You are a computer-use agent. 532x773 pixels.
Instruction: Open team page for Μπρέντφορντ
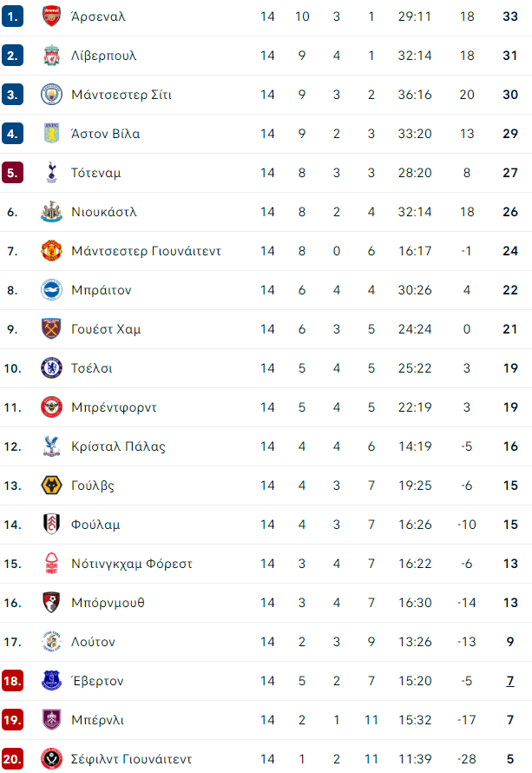[x=114, y=407]
